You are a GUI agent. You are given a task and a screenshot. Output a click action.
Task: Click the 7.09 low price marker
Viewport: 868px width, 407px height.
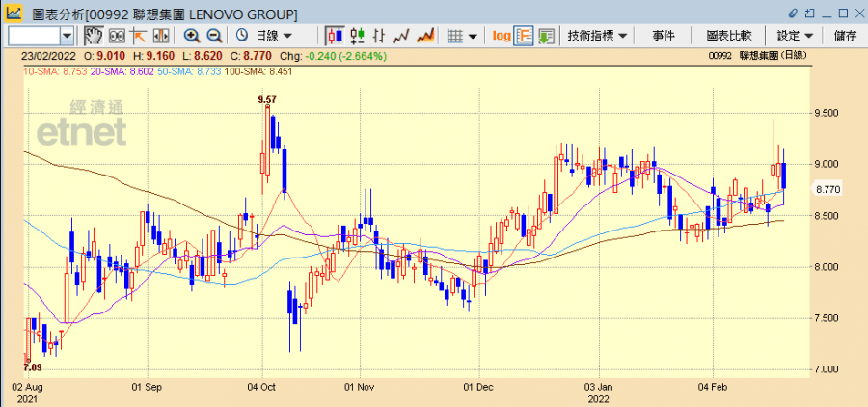[33, 367]
